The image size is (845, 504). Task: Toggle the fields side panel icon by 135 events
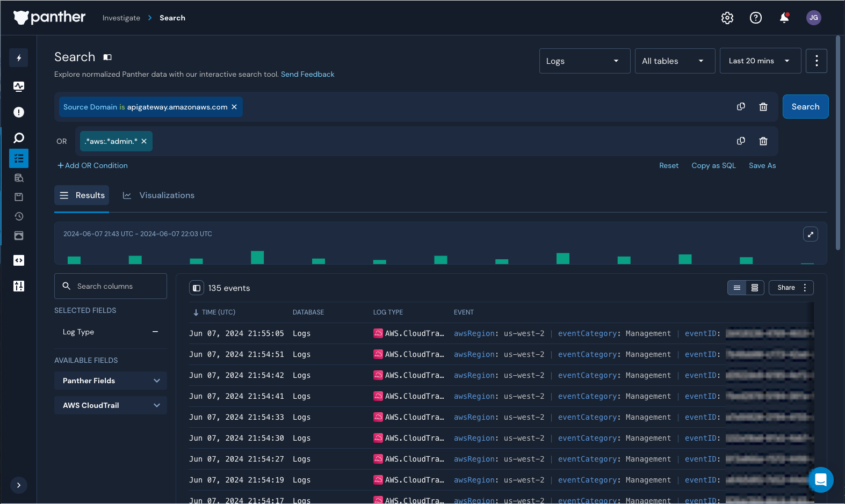197,288
